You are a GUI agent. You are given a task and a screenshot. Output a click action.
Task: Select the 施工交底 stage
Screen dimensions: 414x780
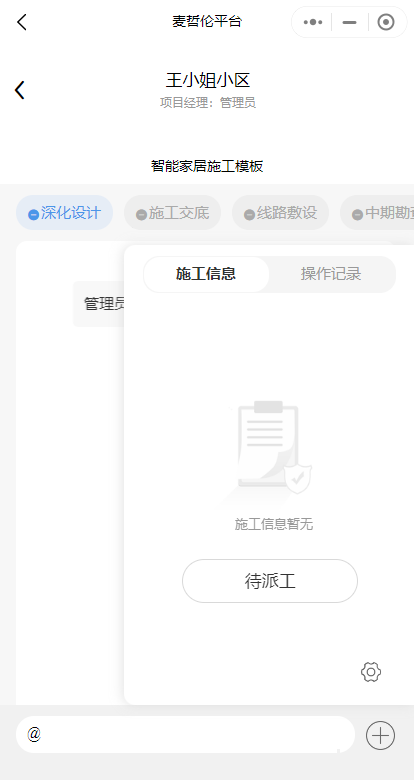[173, 213]
